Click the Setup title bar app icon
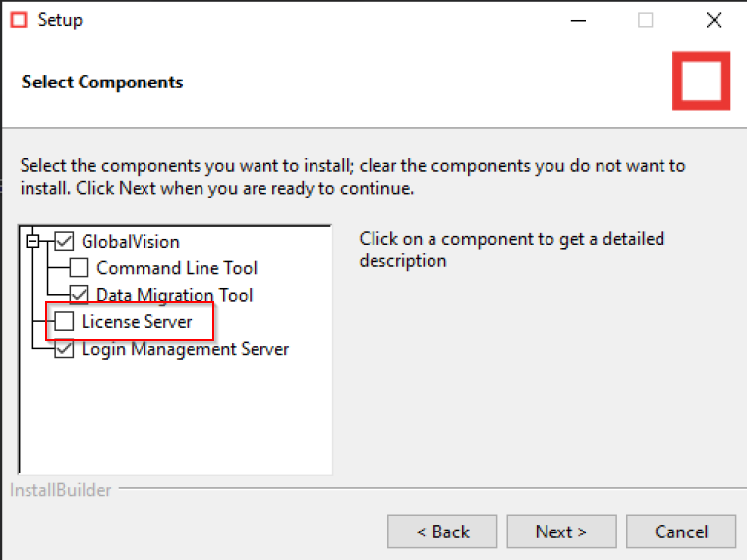This screenshot has width=747, height=560. coord(18,20)
